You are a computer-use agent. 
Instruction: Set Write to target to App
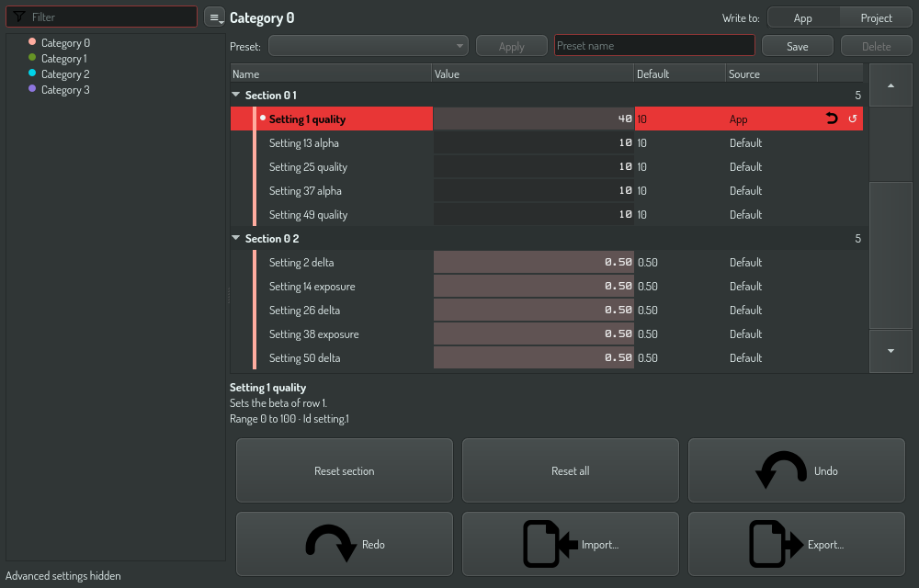click(803, 17)
